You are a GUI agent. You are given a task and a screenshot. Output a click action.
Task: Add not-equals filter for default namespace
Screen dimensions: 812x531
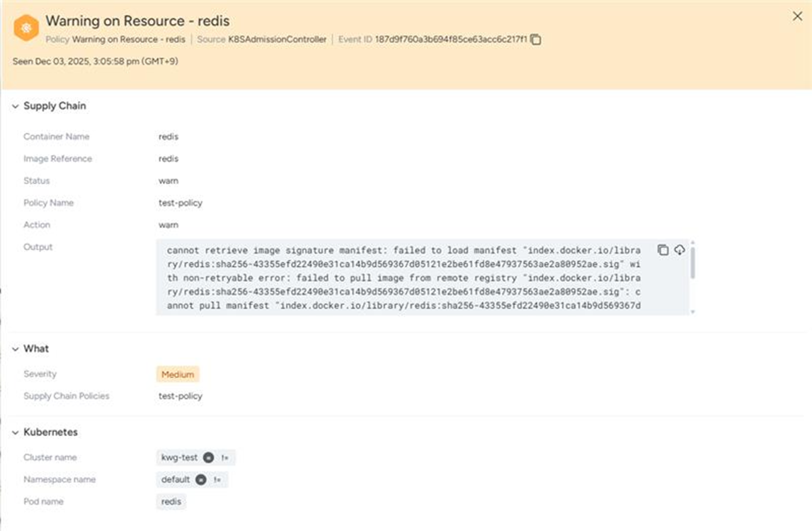(217, 479)
